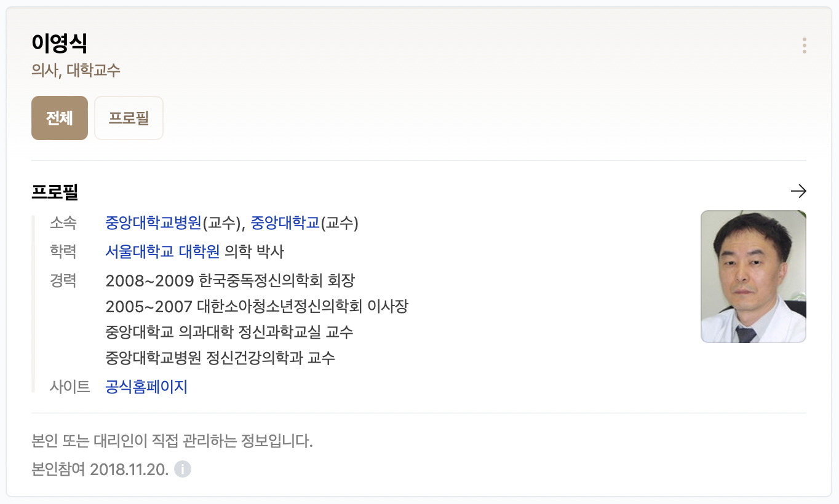Visit the 공식홈페이지 site link
The width and height of the screenshot is (839, 504).
tap(146, 387)
